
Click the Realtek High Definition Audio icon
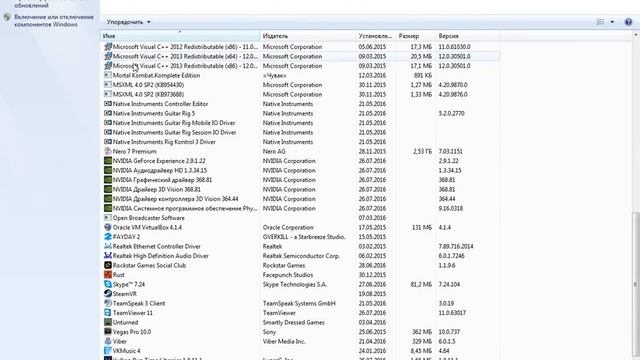[x=108, y=256]
